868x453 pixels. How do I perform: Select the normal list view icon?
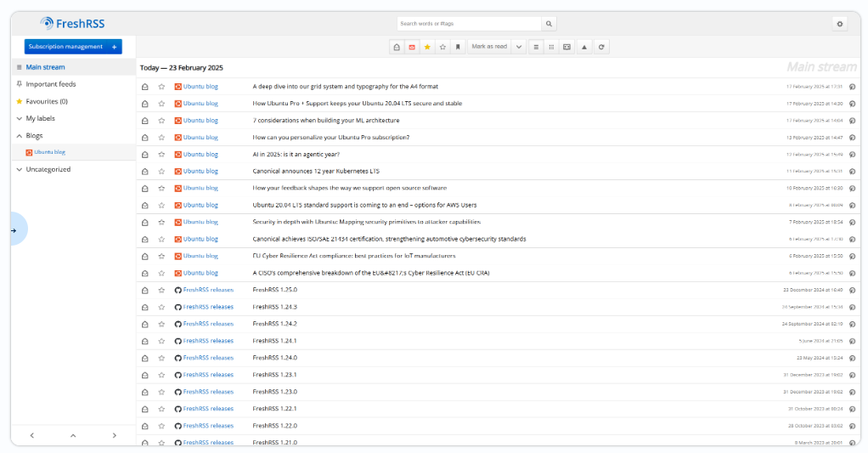(x=536, y=47)
